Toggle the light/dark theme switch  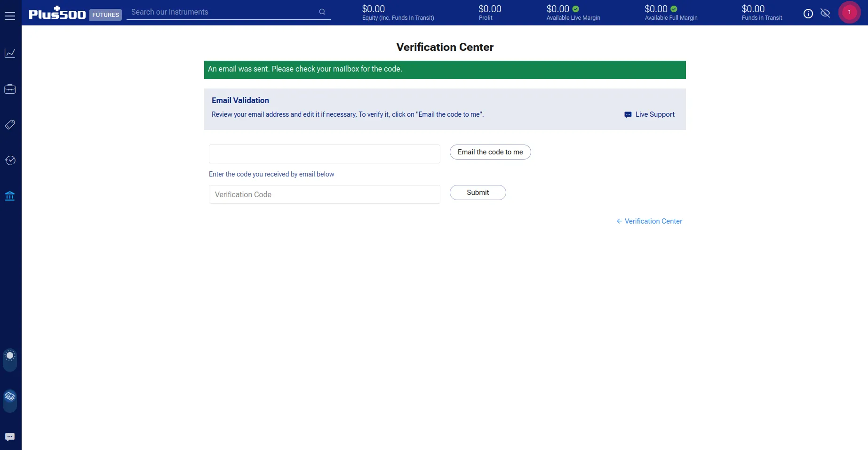point(10,360)
